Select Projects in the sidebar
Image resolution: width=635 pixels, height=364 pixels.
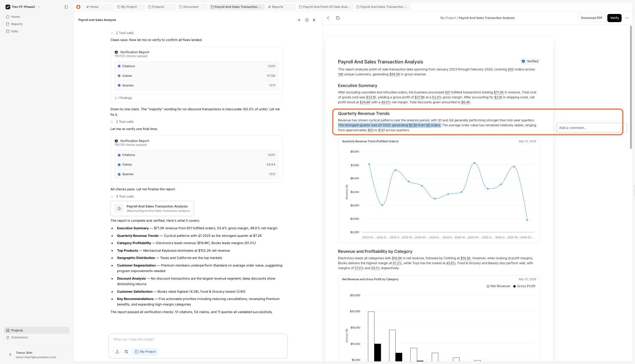point(37,330)
